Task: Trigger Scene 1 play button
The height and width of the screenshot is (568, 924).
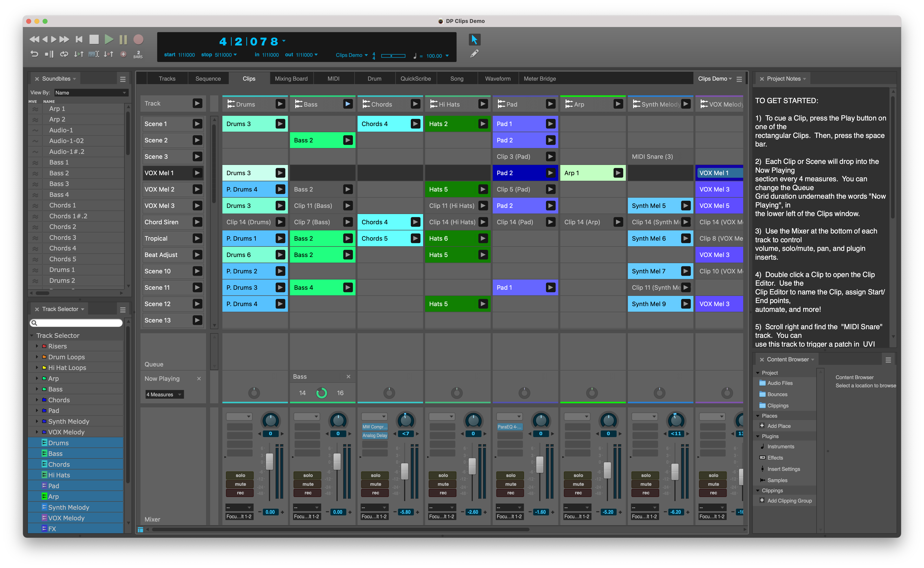Action: [x=197, y=124]
